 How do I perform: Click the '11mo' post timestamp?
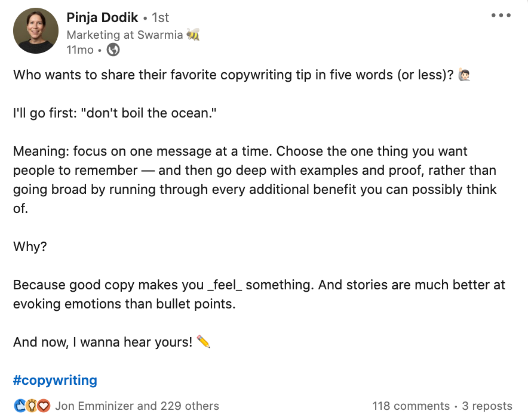click(81, 50)
